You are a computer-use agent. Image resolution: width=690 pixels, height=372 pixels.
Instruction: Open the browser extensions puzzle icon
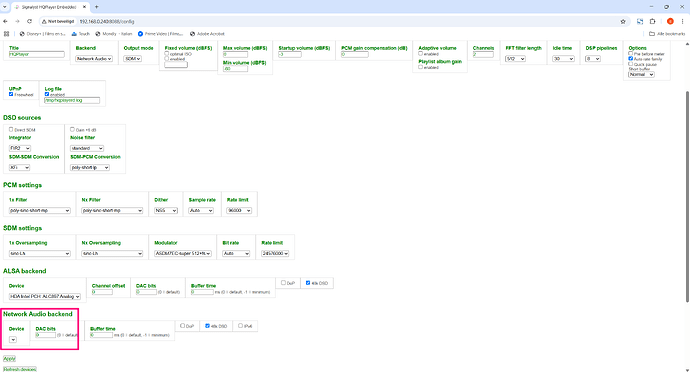point(653,21)
